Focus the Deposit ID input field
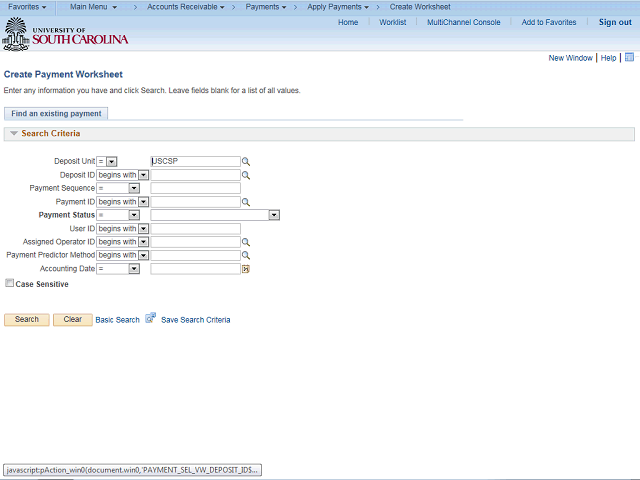The image size is (640, 480). pos(196,175)
